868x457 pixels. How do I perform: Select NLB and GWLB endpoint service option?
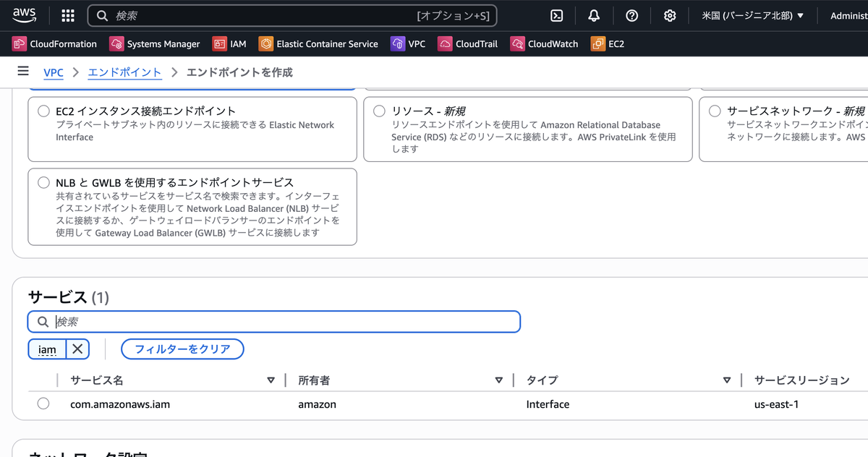click(43, 183)
